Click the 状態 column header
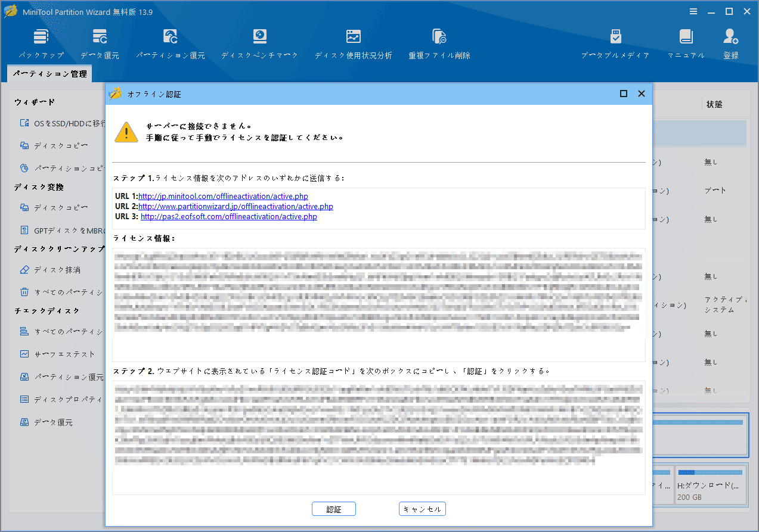This screenshot has width=759, height=532. tap(714, 104)
